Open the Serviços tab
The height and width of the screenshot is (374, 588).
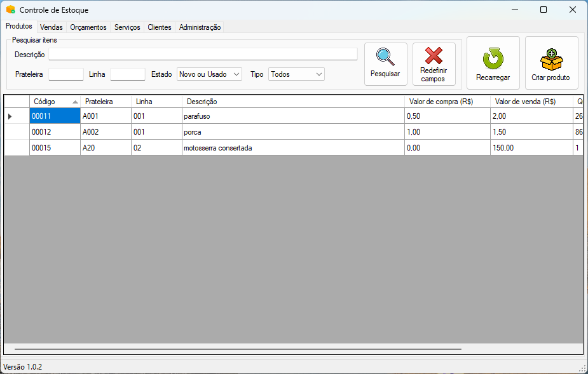127,27
